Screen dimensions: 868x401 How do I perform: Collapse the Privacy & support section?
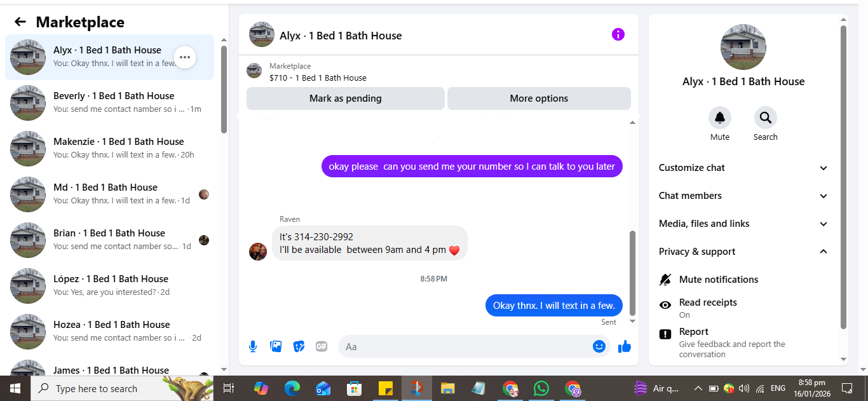[743, 252]
